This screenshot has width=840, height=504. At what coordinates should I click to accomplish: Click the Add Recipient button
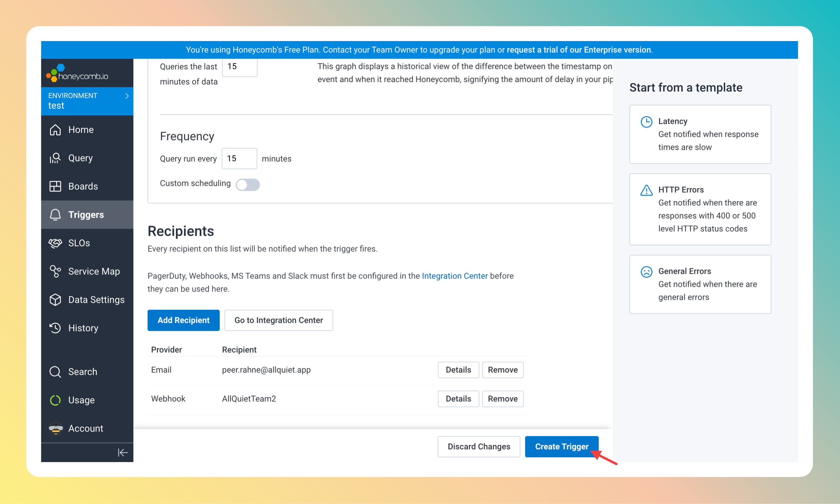tap(183, 320)
